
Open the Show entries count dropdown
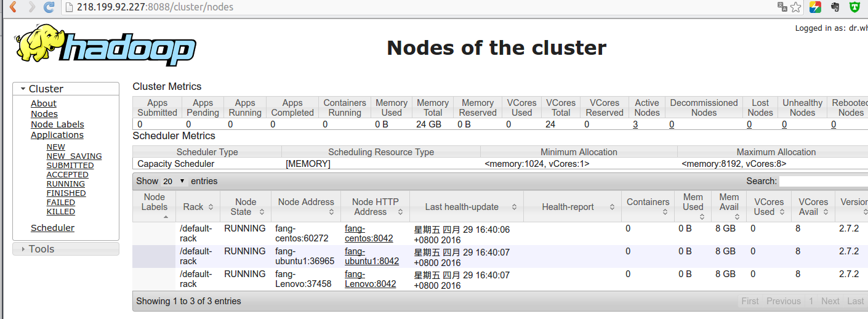click(174, 182)
